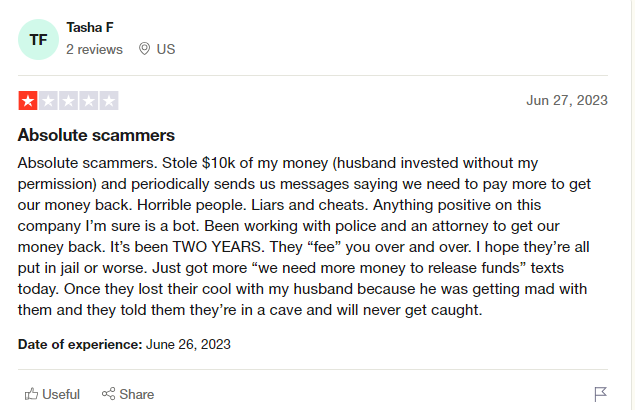Click the third grey rating star

tap(68, 100)
